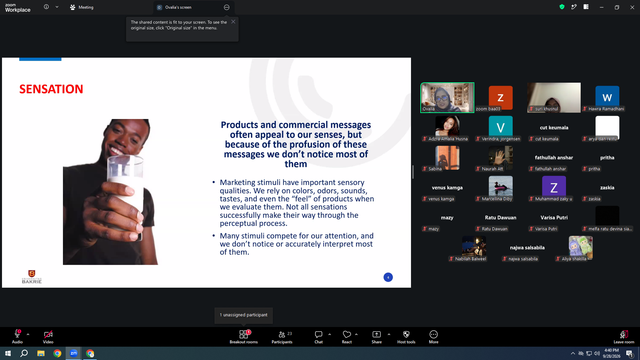
Task: Start camera with the Video button
Action: coord(48,337)
